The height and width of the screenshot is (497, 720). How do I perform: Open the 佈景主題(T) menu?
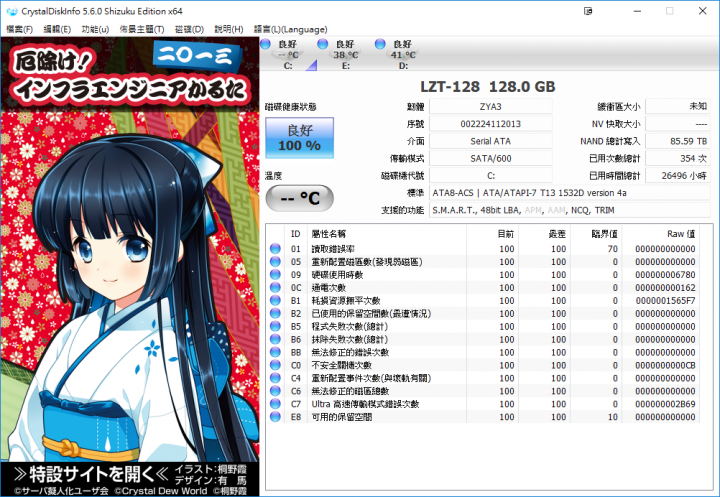(142, 29)
